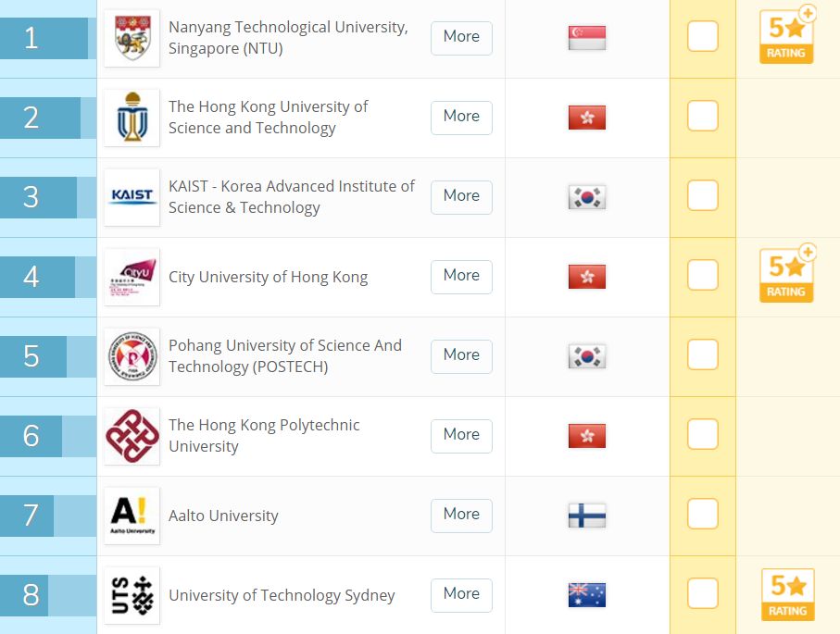Image resolution: width=840 pixels, height=634 pixels.
Task: Click the KAIST logo
Action: 132,197
